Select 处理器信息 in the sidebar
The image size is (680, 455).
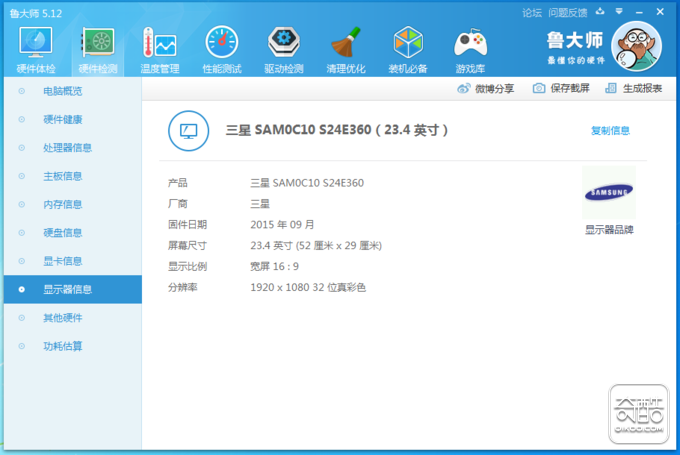pyautogui.click(x=73, y=148)
